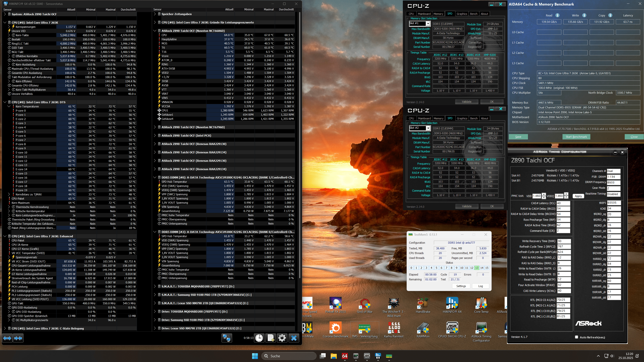Click Windows Start button in taskbar

pyautogui.click(x=255, y=356)
